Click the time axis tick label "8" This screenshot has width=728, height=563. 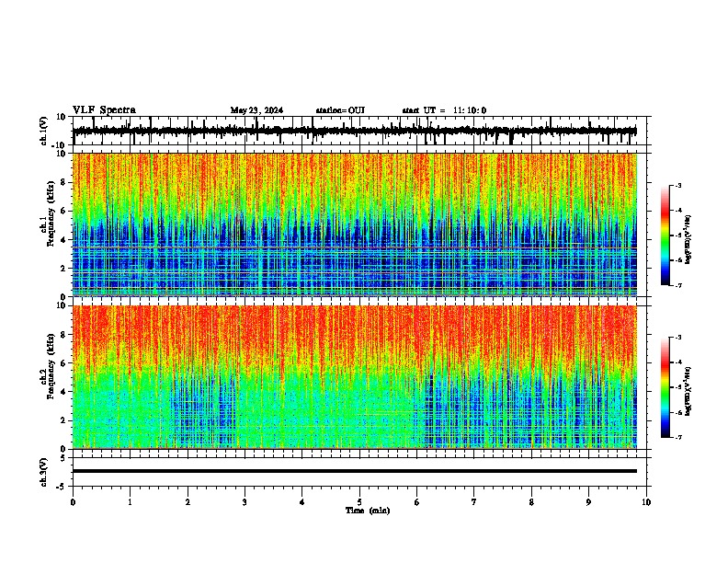click(531, 502)
